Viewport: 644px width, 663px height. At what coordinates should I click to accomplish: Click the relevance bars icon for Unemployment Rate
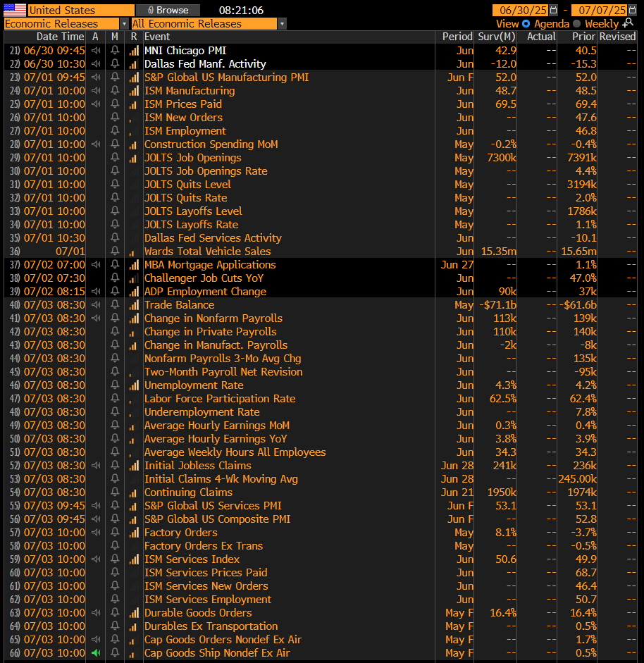(134, 385)
